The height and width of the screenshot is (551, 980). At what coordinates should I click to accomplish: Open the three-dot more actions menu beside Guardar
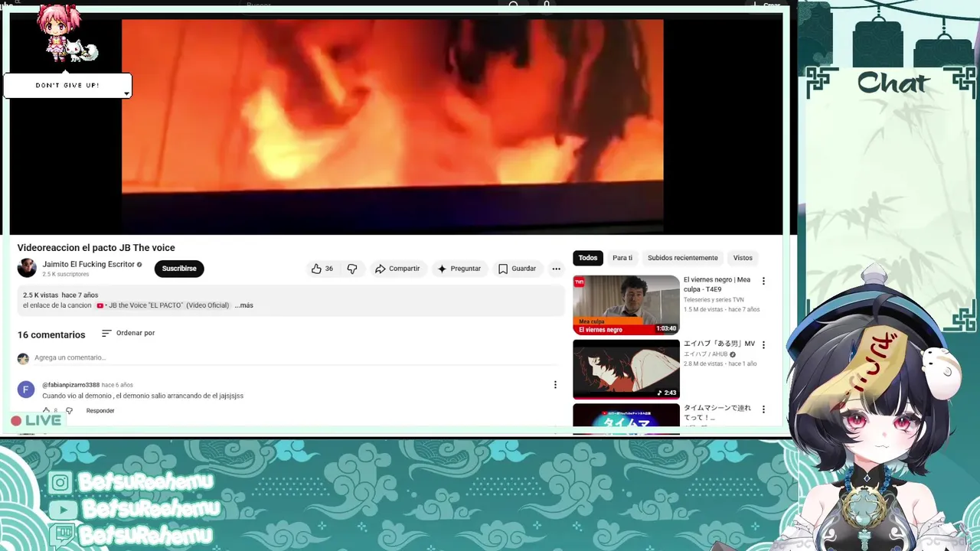tap(557, 269)
